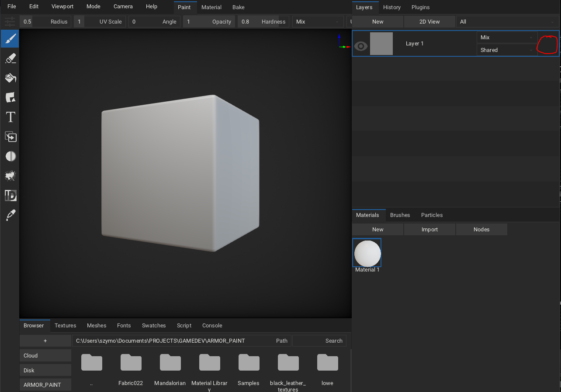Viewport: 561px width, 392px height.
Task: Switch to the Clone tool
Action: [10, 137]
